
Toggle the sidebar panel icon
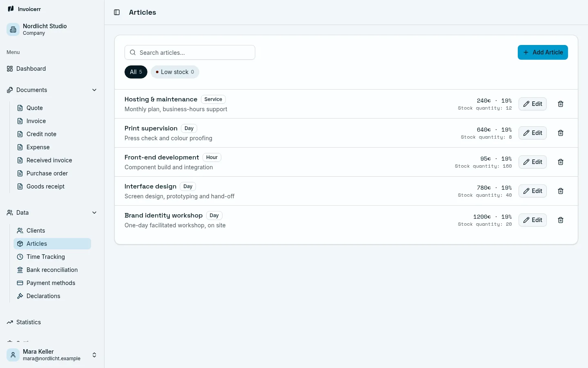(x=117, y=12)
